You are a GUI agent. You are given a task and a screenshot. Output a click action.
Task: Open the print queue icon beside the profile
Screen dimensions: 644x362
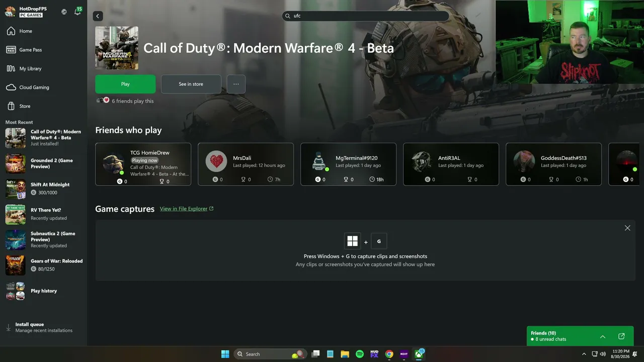pos(64,12)
